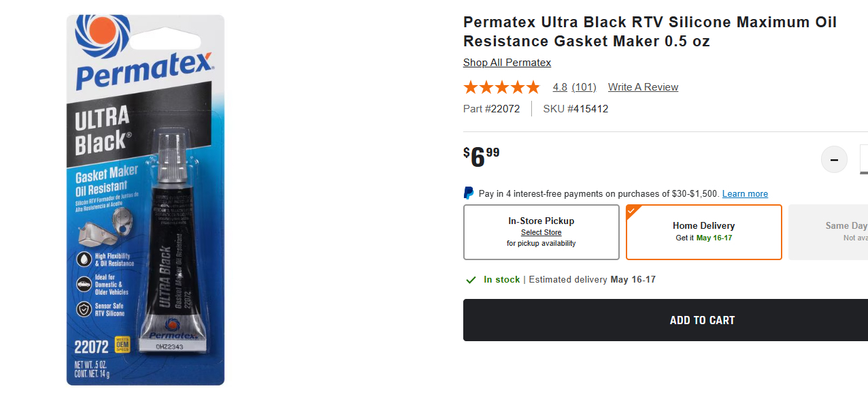Click the green In stock checkmark
Screen dimensions: 868x397
point(471,280)
